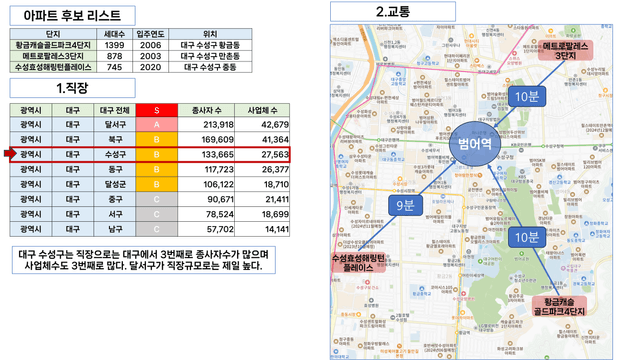Click the 수성효성해링턴 플레이스 map label
Viewport: 640px width, 360px height.
point(358,263)
